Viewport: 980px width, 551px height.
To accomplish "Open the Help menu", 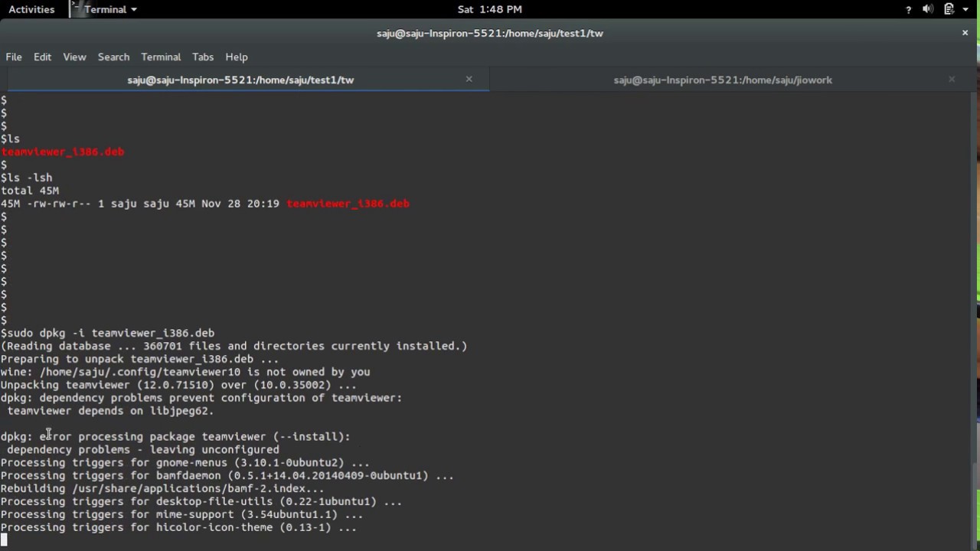I will (237, 57).
